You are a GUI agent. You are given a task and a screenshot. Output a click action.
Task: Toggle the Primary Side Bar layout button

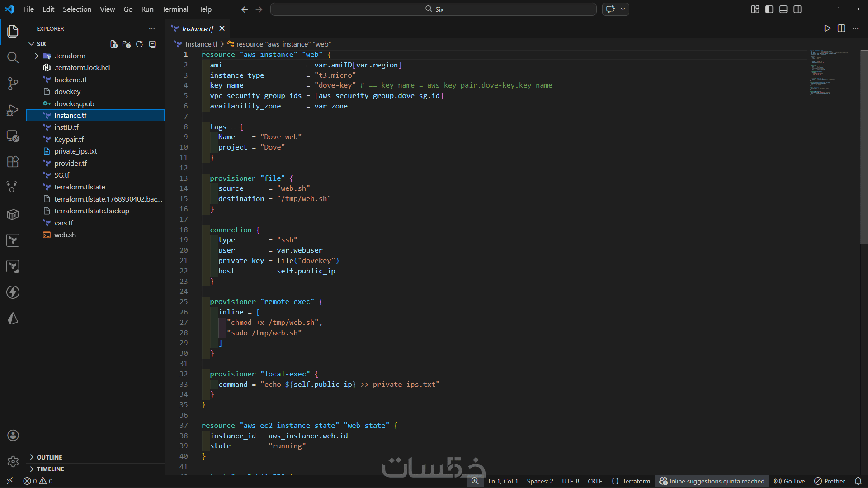769,9
